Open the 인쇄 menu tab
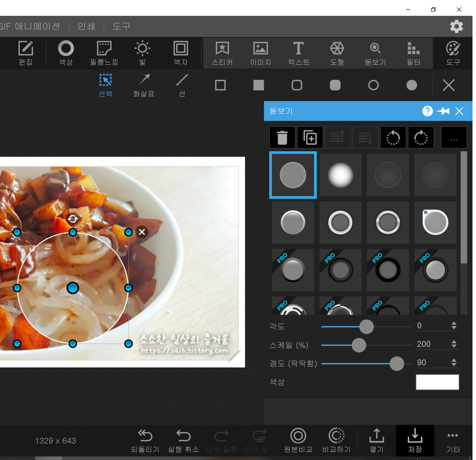The width and height of the screenshot is (476, 460). point(86,26)
